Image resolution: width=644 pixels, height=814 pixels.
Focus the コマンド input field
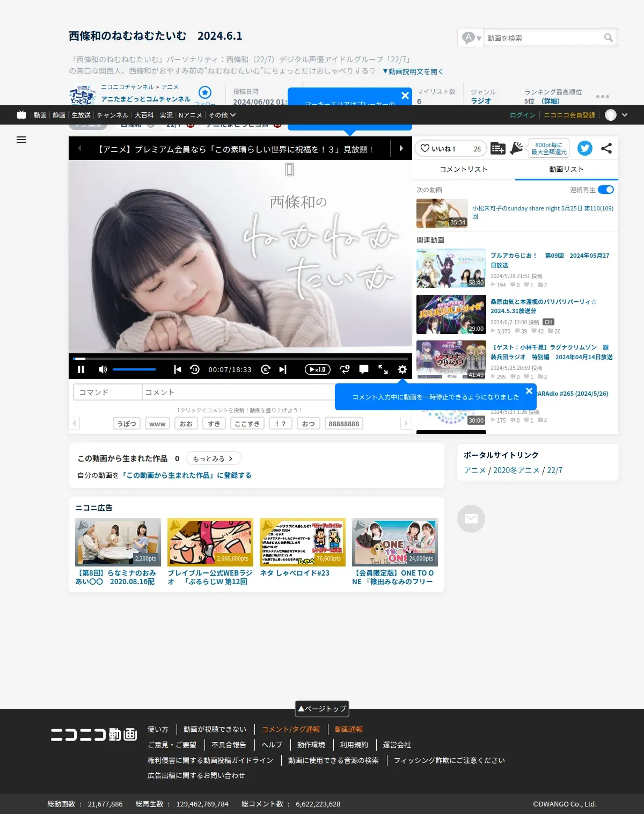(107, 393)
